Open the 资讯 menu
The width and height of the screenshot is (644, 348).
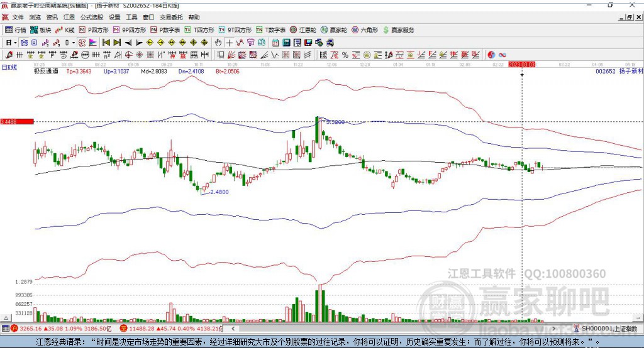[x=52, y=17]
